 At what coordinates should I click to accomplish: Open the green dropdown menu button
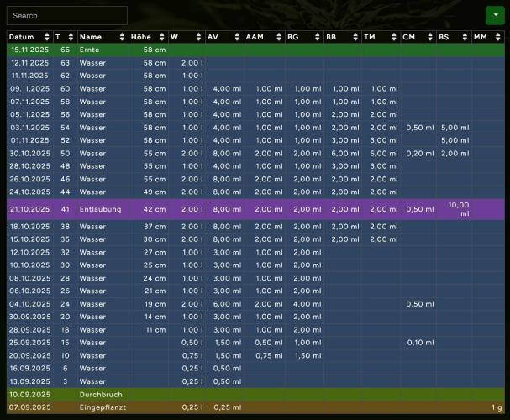point(493,15)
